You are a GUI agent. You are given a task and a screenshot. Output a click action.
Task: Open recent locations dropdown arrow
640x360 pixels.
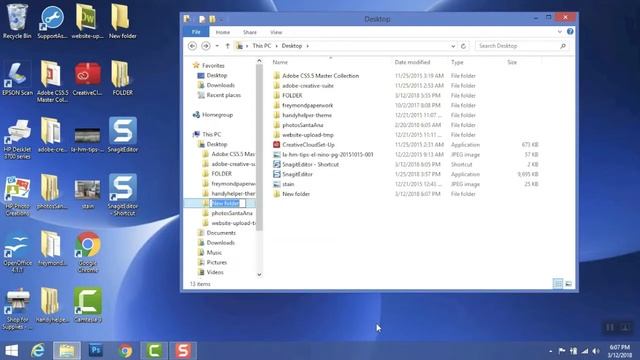point(217,46)
